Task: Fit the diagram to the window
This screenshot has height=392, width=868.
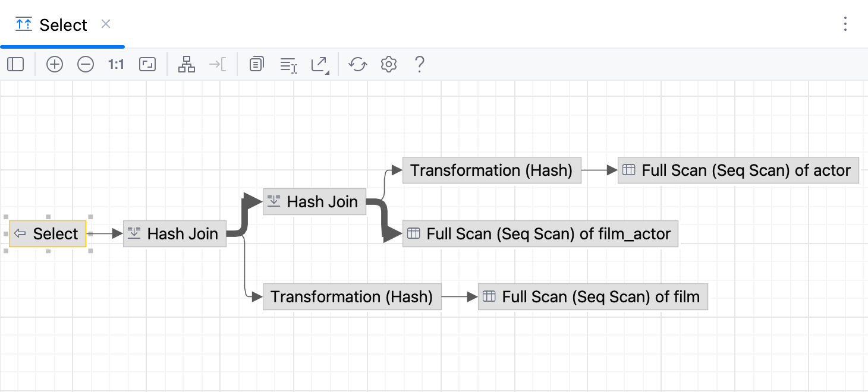Action: [147, 64]
